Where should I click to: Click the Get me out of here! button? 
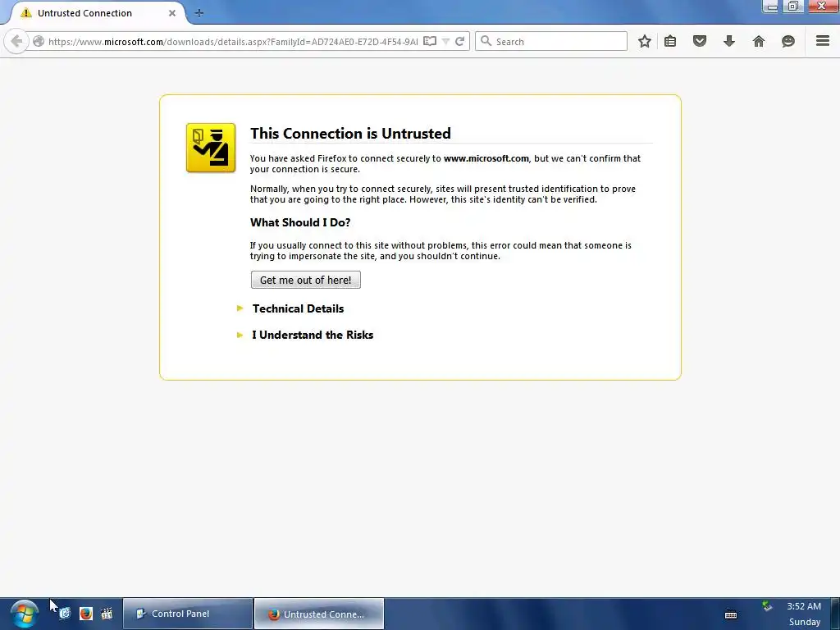(x=305, y=280)
